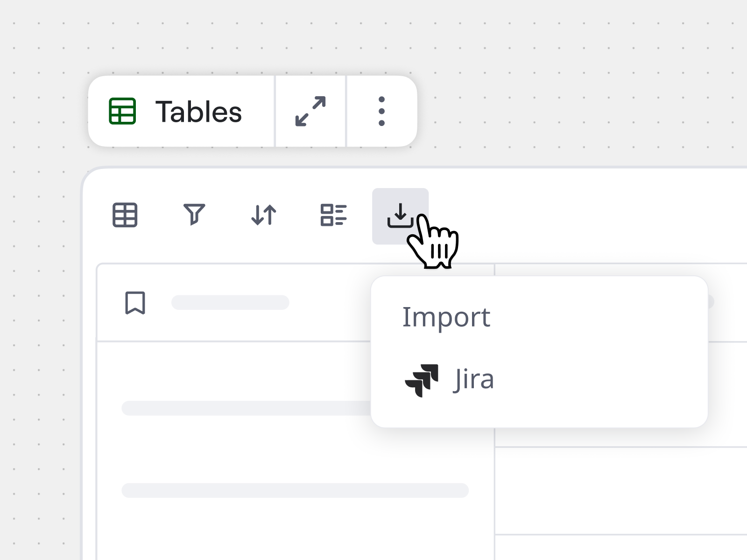Click the sort arrows icon
Viewport: 747px width, 560px height.
[x=264, y=215]
